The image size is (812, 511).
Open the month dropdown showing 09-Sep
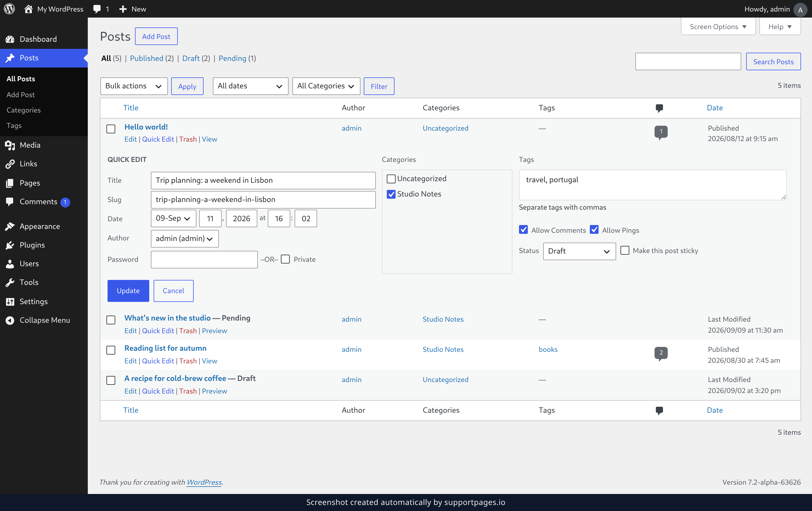[x=173, y=218]
